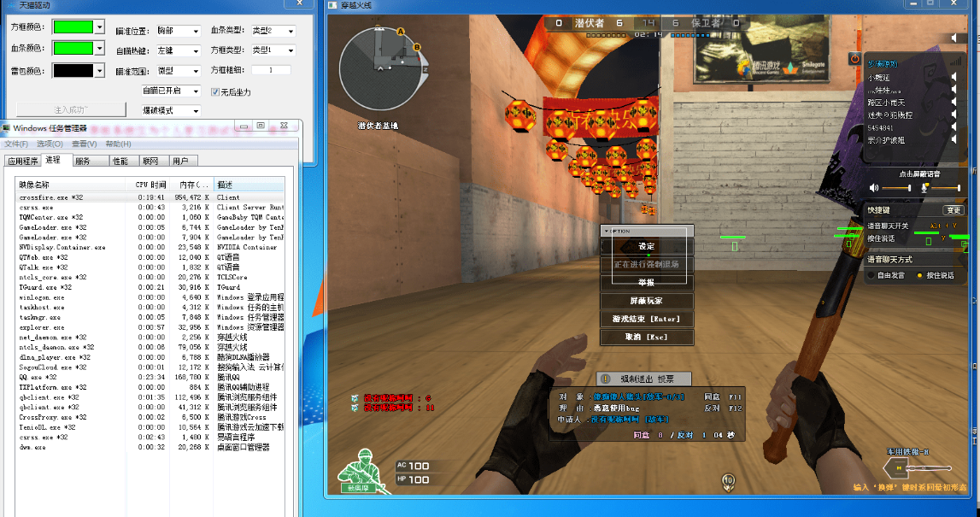The width and height of the screenshot is (980, 517).
Task: Click the orange power icon beside voice panel
Action: 854,59
